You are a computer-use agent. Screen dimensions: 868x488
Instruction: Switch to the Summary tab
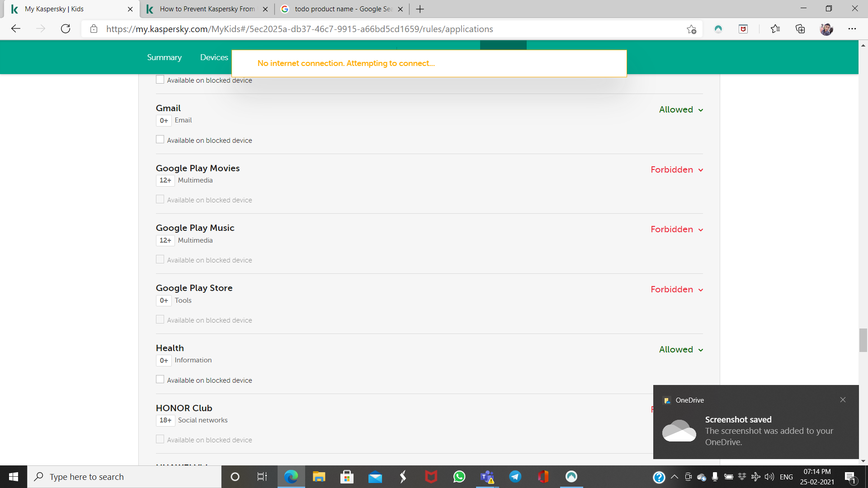164,57
